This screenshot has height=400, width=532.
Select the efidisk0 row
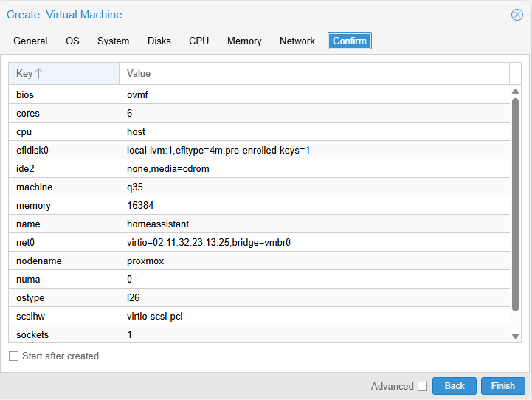point(258,151)
